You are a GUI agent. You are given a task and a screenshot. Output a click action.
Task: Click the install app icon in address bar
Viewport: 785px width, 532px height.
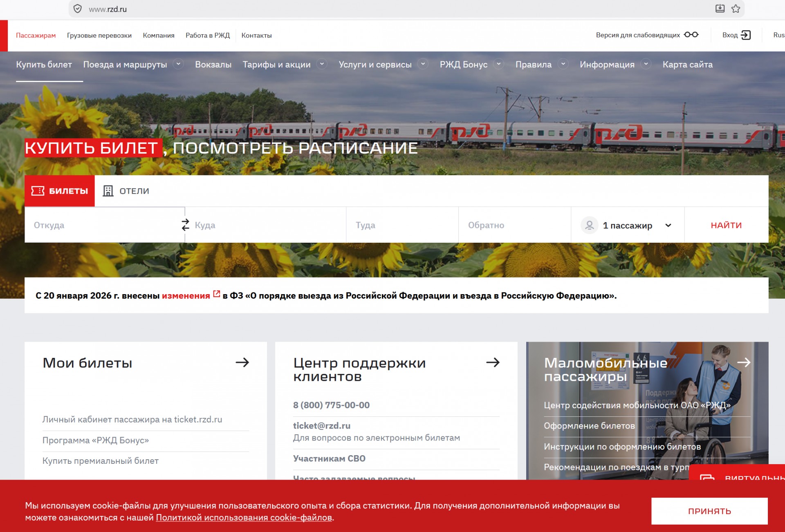(x=720, y=9)
